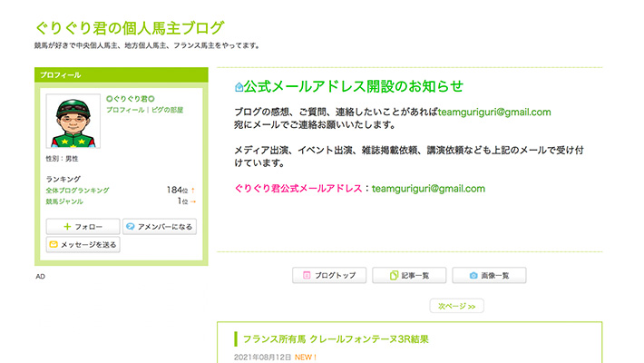Open the プロフィール link beside avatar

click(125, 110)
